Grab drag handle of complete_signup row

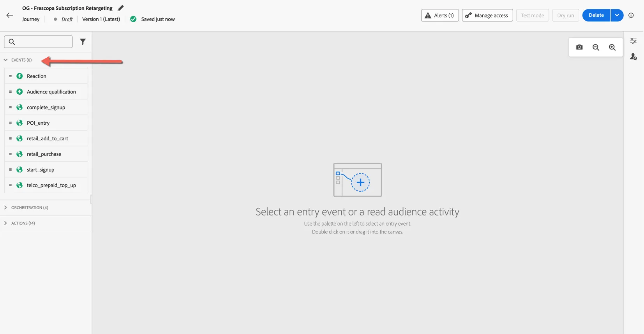[11, 107]
